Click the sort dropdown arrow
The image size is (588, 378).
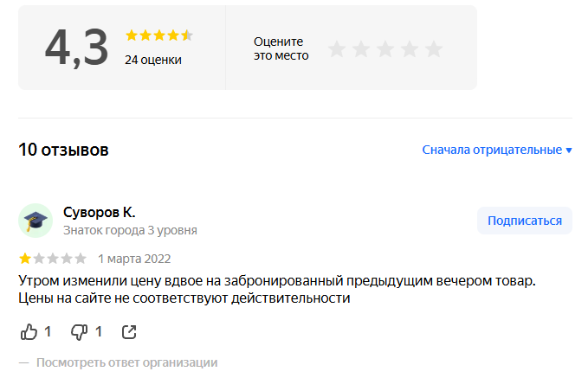click(569, 151)
